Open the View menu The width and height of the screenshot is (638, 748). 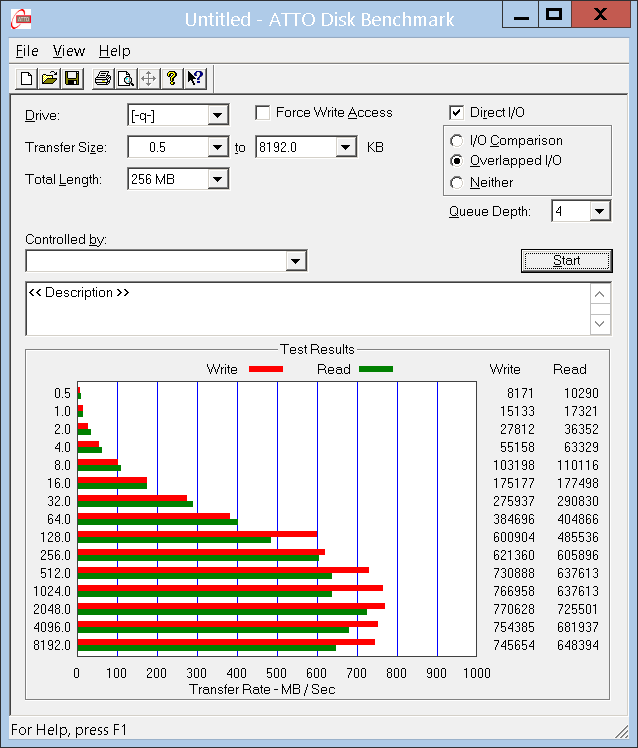(69, 51)
